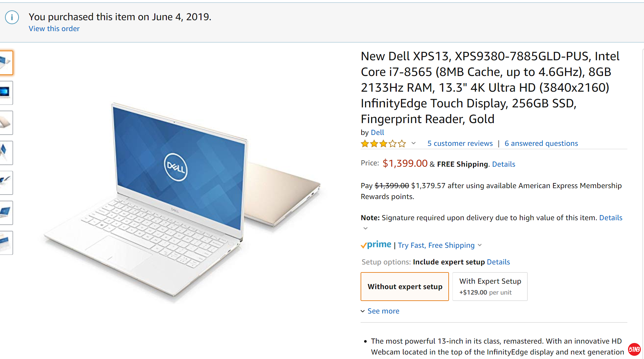The width and height of the screenshot is (644, 359).
Task: Select the last product thumbnail
Action: point(6,243)
